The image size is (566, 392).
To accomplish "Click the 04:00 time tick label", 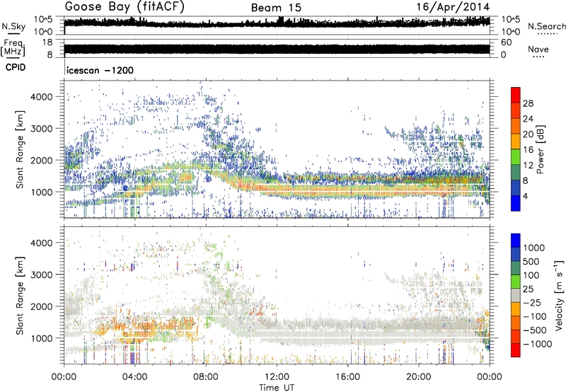I will coord(134,377).
